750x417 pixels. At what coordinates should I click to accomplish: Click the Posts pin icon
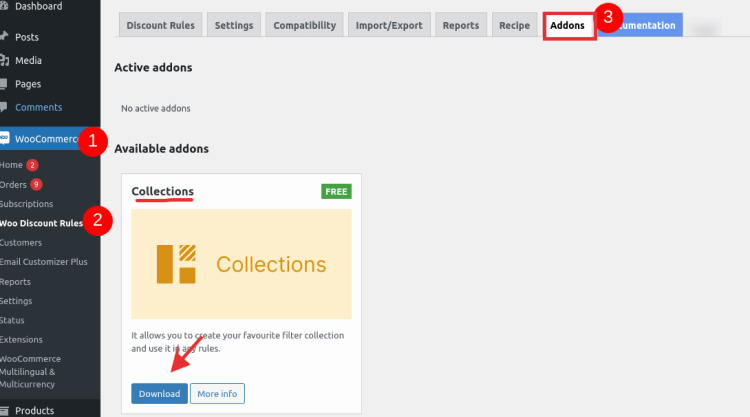point(4,36)
